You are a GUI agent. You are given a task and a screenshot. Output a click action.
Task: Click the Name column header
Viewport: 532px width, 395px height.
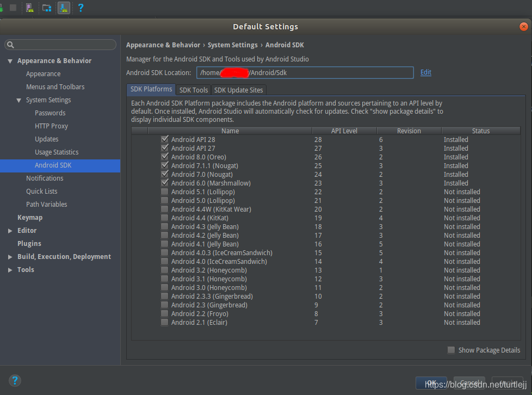click(230, 131)
